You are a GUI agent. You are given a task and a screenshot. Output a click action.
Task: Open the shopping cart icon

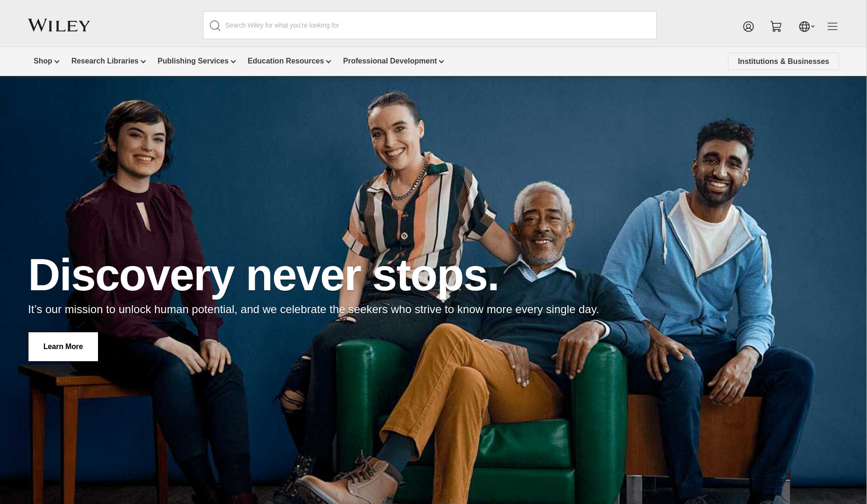776,27
